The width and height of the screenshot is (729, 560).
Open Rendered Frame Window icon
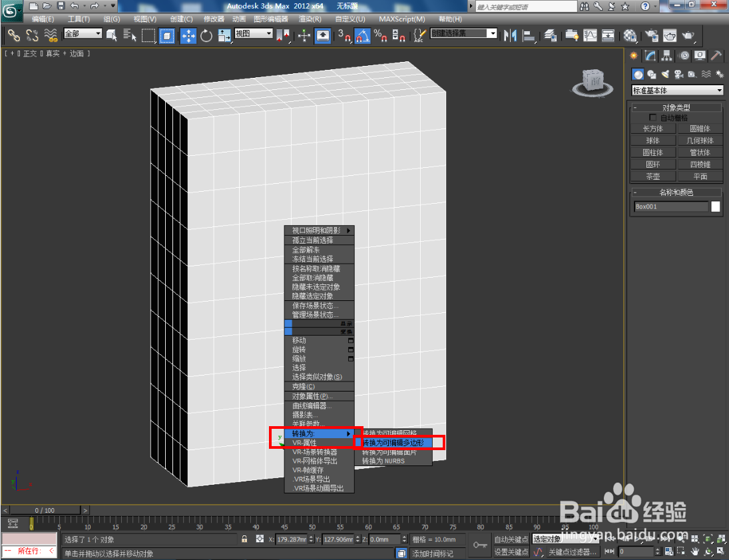click(670, 35)
